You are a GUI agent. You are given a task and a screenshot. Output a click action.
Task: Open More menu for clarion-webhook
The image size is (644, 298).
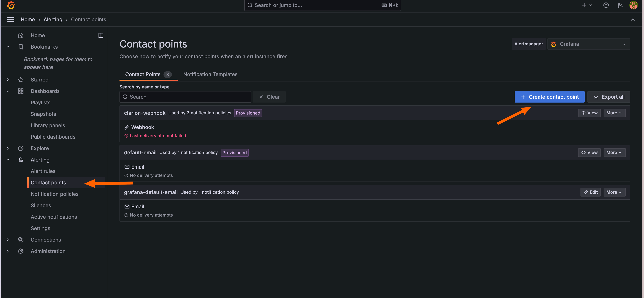coord(614,113)
